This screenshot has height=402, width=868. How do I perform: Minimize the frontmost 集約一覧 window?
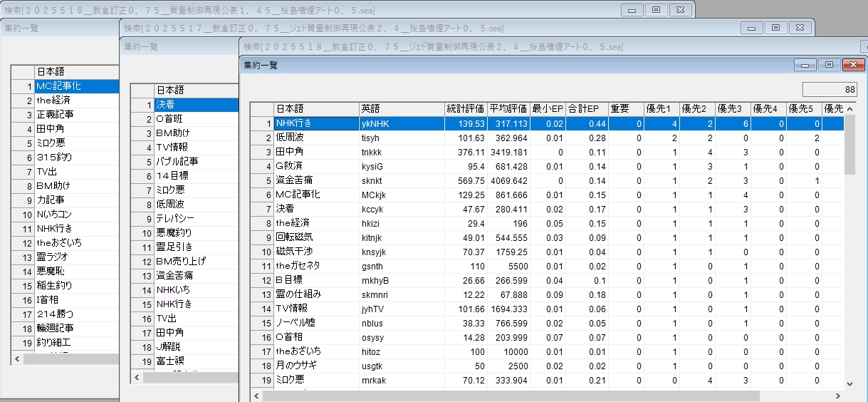click(806, 65)
